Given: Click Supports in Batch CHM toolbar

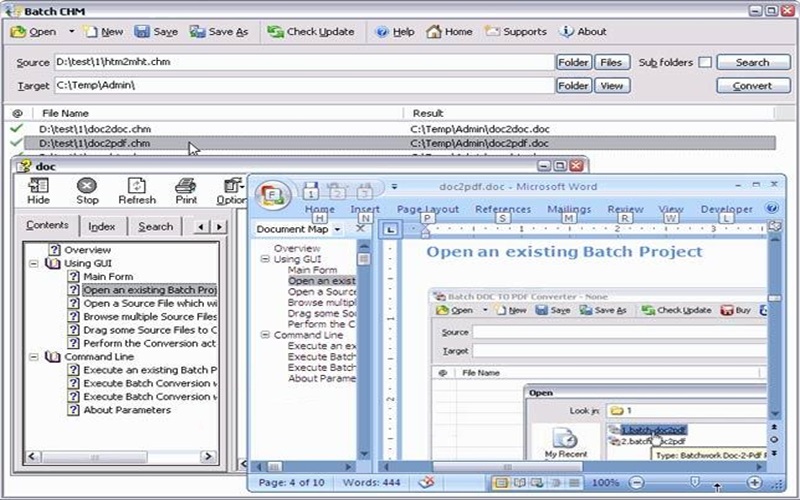Looking at the screenshot, I should [516, 32].
